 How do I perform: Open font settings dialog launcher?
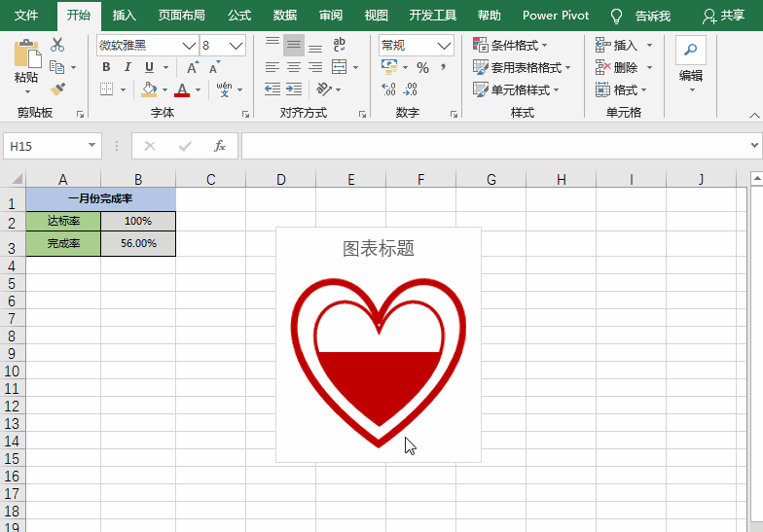tap(245, 115)
